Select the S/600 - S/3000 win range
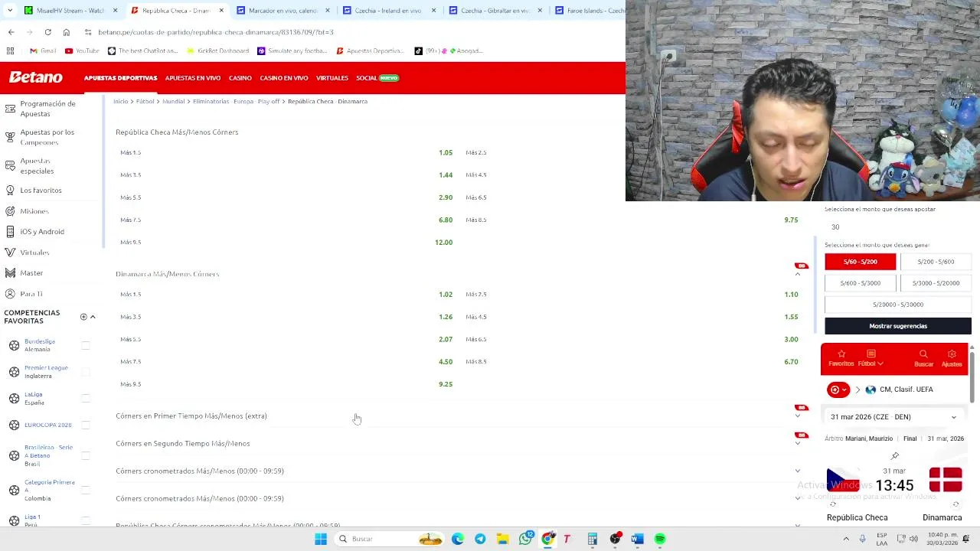980x551 pixels. [860, 283]
